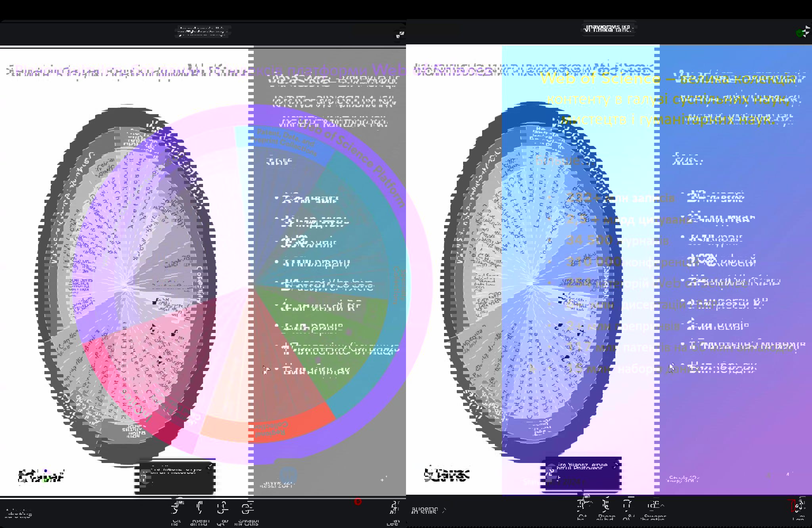Click Raise Hand in the left window
This screenshot has height=528, width=812.
click(200, 508)
